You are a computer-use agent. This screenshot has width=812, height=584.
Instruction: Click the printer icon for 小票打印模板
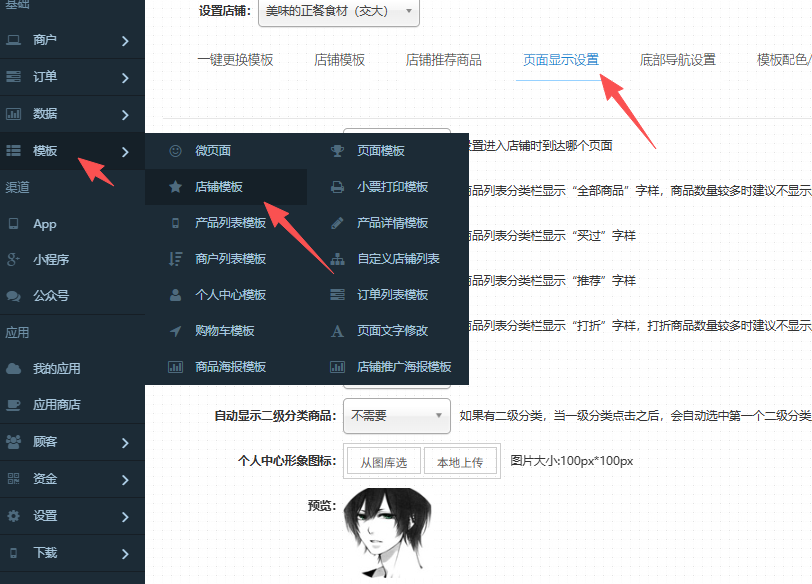(x=338, y=187)
